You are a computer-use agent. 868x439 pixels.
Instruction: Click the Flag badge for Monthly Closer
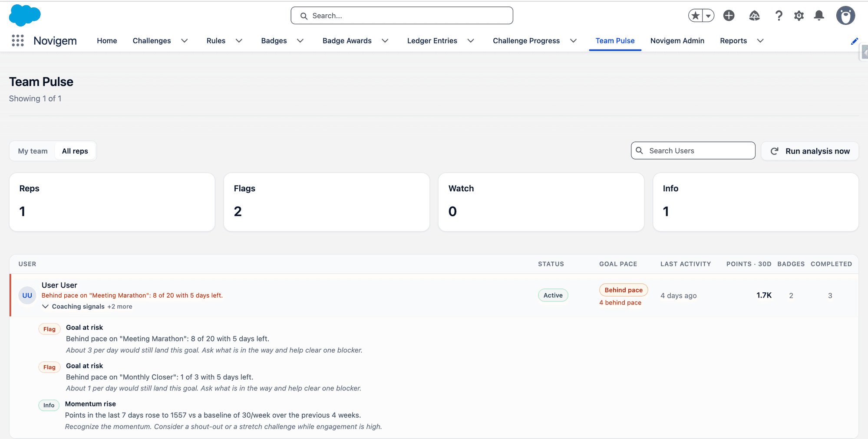coord(50,367)
